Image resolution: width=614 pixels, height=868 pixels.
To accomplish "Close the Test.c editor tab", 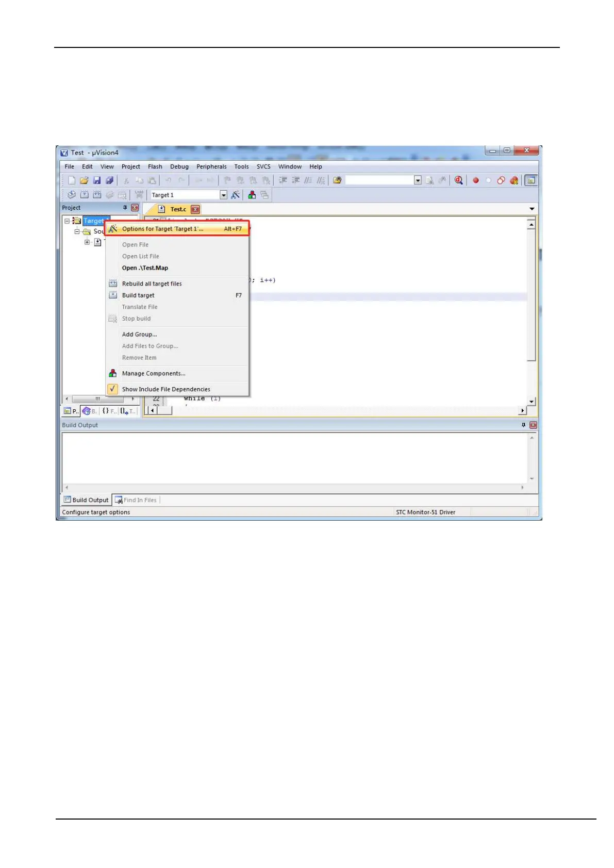I will pyautogui.click(x=195, y=209).
